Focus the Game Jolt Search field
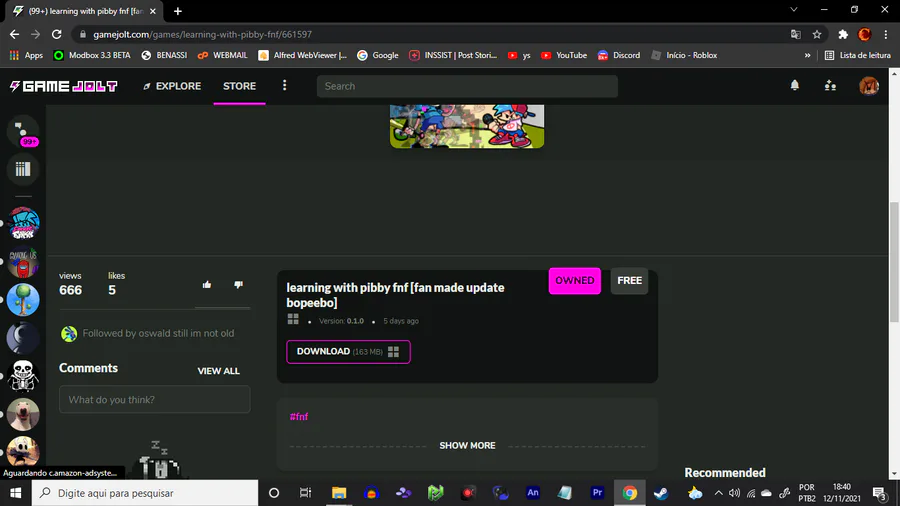 [x=467, y=86]
